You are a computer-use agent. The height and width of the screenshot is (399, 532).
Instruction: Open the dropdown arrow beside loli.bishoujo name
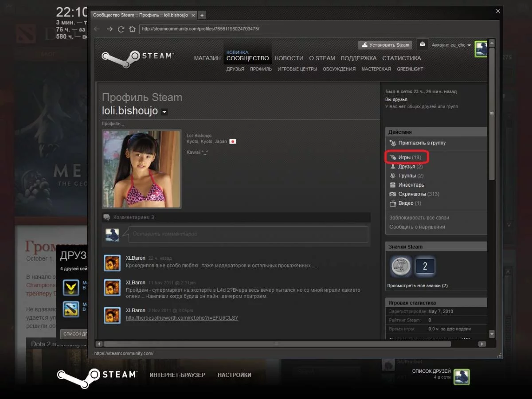click(164, 112)
